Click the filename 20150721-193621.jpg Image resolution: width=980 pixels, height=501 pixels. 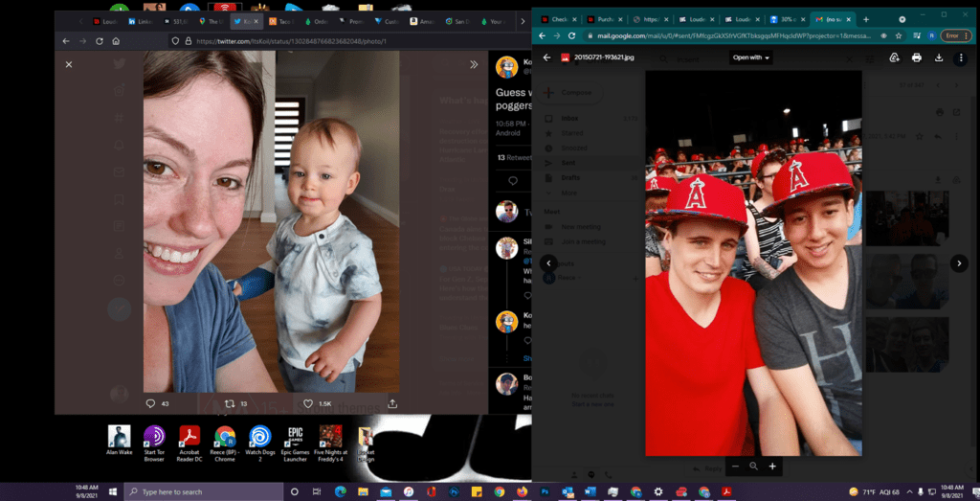(x=604, y=57)
